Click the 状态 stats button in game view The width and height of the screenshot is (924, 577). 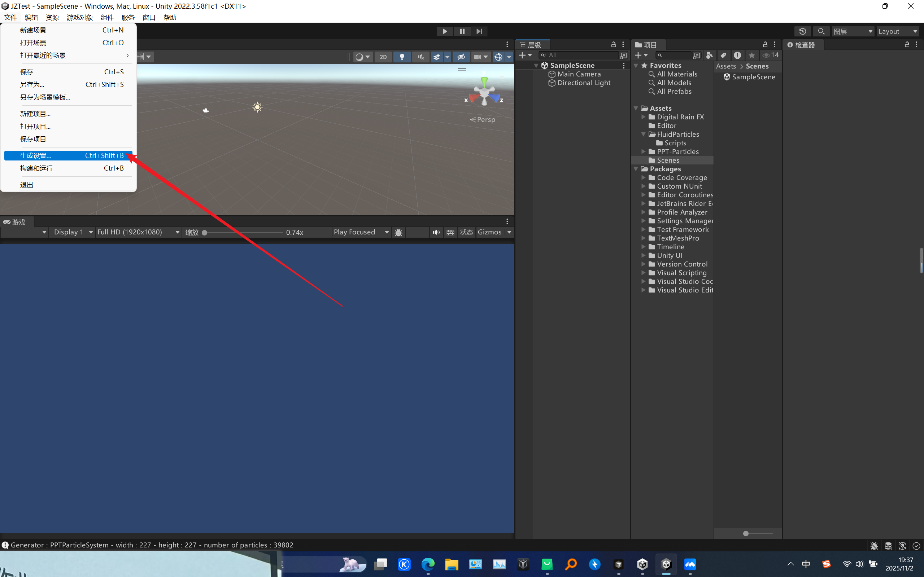[x=466, y=232]
